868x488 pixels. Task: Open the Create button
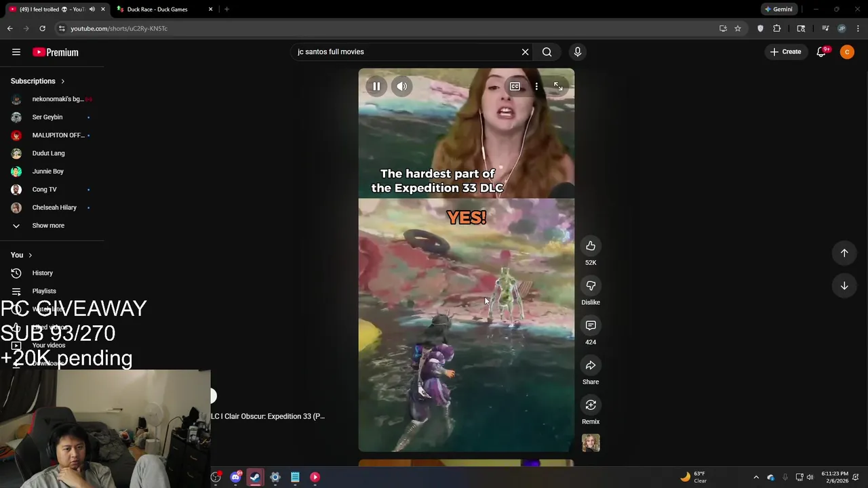[785, 52]
